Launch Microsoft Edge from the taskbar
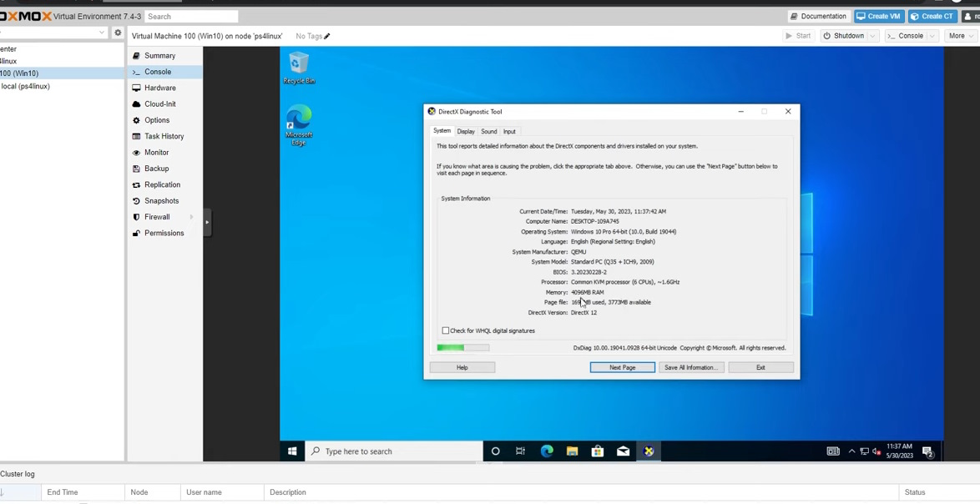Image resolution: width=980 pixels, height=504 pixels. point(547,451)
